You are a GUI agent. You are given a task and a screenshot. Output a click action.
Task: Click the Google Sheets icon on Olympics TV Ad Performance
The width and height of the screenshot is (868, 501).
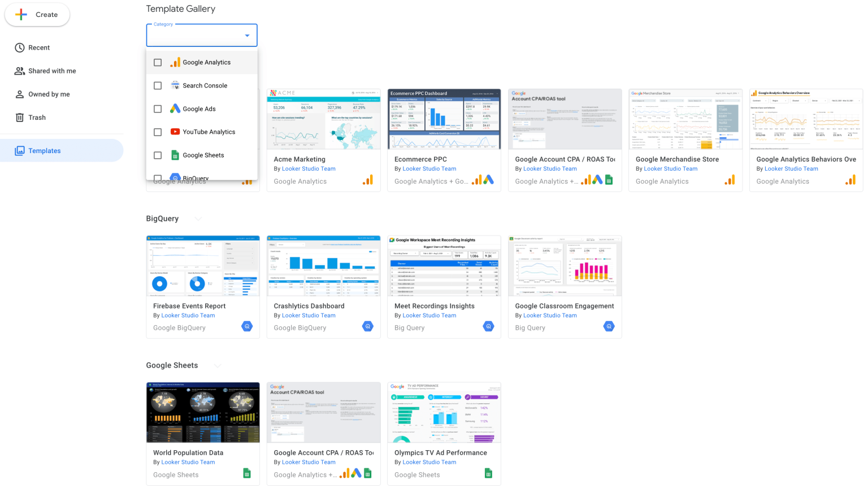coord(488,473)
